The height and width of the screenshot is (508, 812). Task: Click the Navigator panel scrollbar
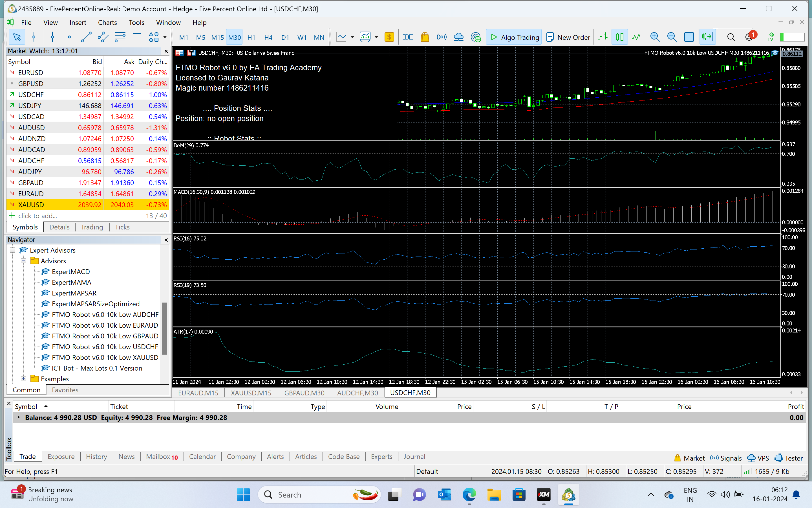click(x=164, y=329)
